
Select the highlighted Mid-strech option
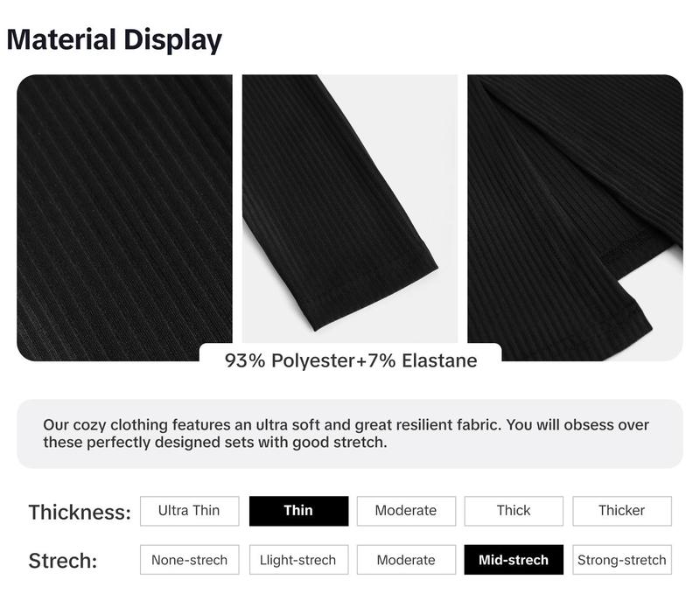pos(514,560)
